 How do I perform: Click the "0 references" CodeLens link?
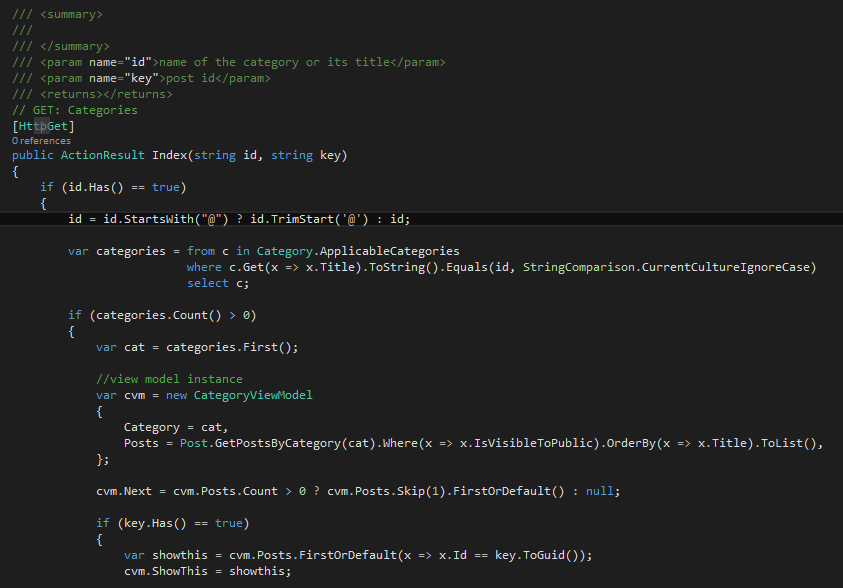tap(41, 141)
